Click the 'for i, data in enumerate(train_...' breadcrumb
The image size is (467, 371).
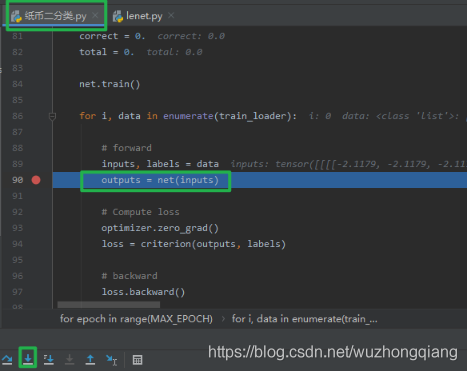(305, 319)
